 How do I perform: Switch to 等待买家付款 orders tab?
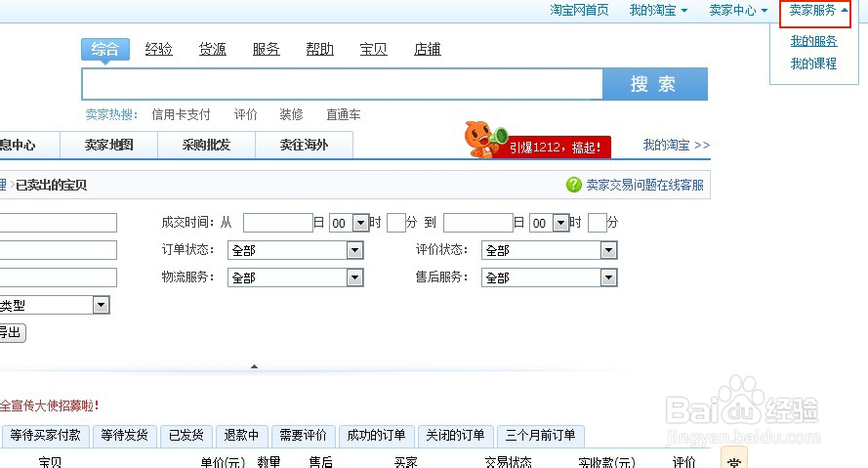click(x=45, y=436)
